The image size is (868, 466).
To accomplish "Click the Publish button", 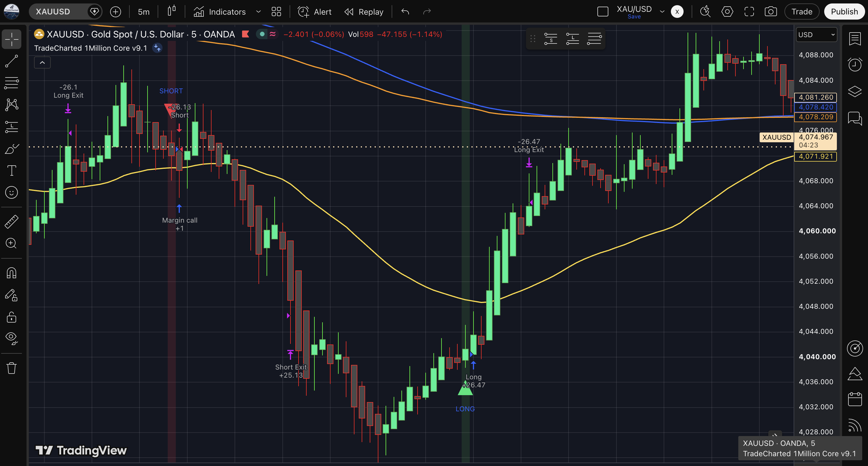I will click(844, 12).
